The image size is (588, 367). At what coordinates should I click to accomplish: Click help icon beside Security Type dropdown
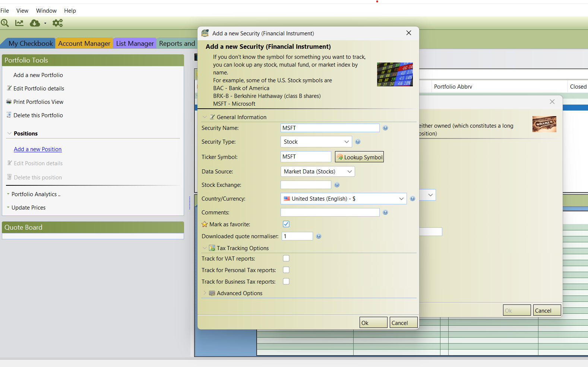[x=358, y=142]
